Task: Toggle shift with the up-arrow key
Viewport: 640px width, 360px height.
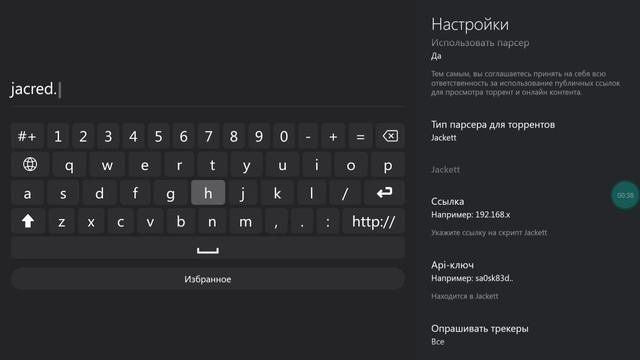Action: coord(28,221)
